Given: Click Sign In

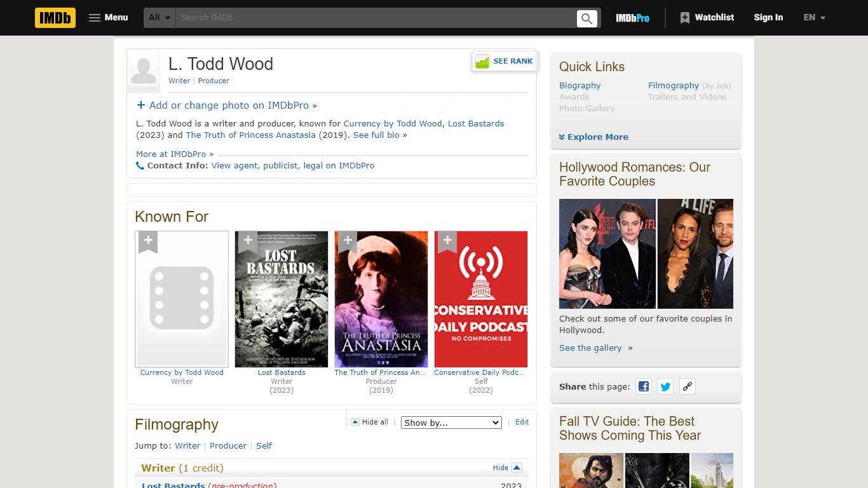Looking at the screenshot, I should pos(768,18).
